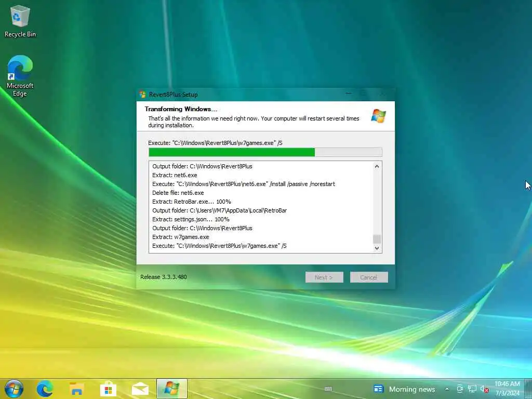Click 'Release 3.3.3.480' version text
Viewport: 532px width, 399px height.
point(164,277)
